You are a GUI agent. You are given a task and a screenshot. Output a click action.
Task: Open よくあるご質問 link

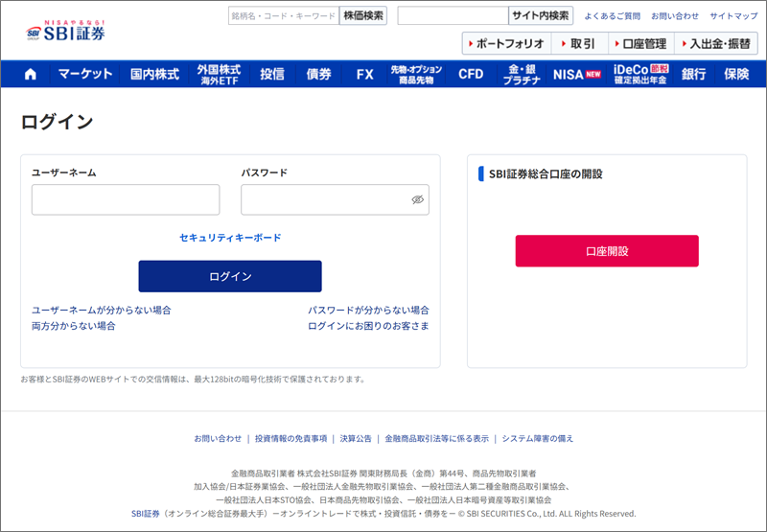point(612,16)
